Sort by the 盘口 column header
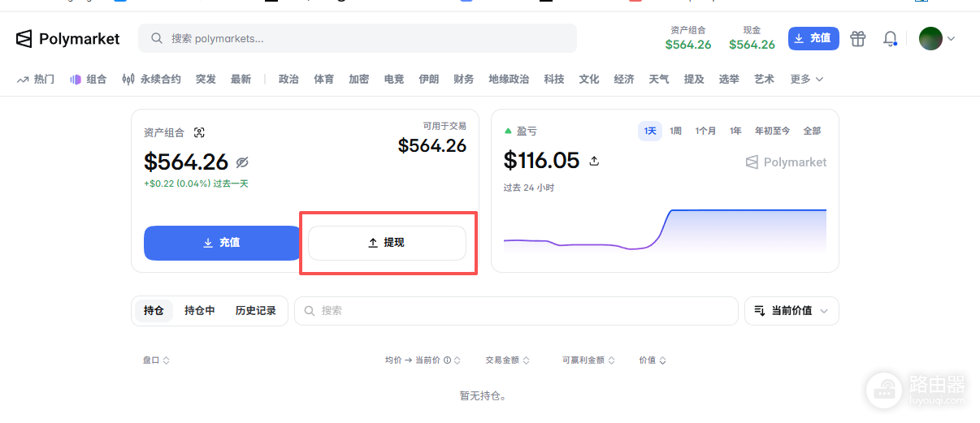Viewport: 980px width, 423px height. 156,360
